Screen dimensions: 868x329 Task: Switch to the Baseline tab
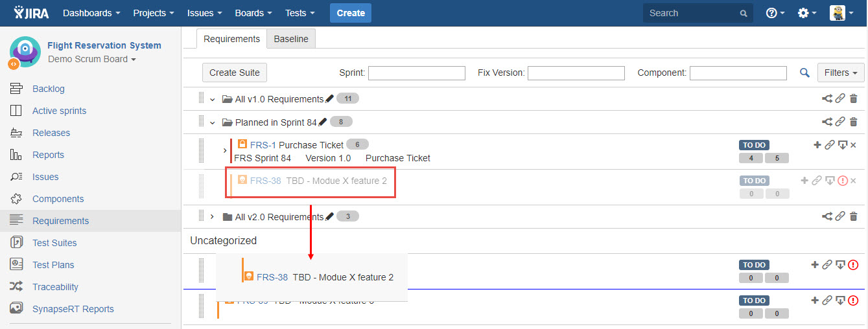tap(291, 39)
